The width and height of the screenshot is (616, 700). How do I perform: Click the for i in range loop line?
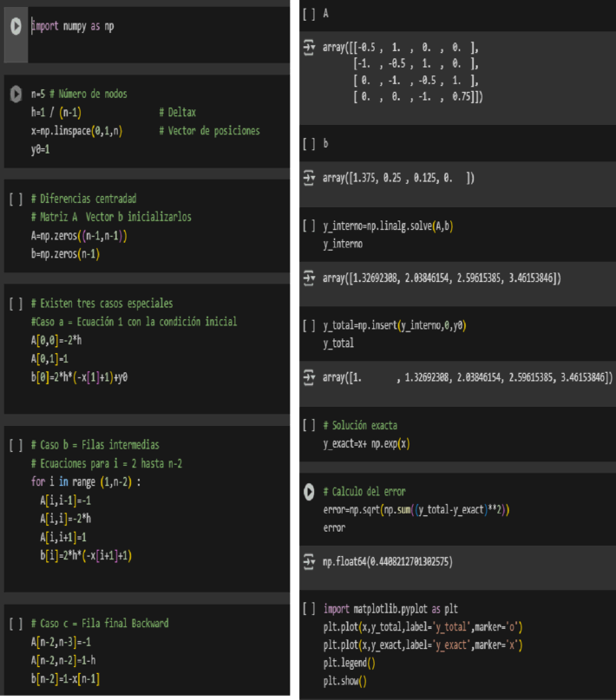pos(86,482)
